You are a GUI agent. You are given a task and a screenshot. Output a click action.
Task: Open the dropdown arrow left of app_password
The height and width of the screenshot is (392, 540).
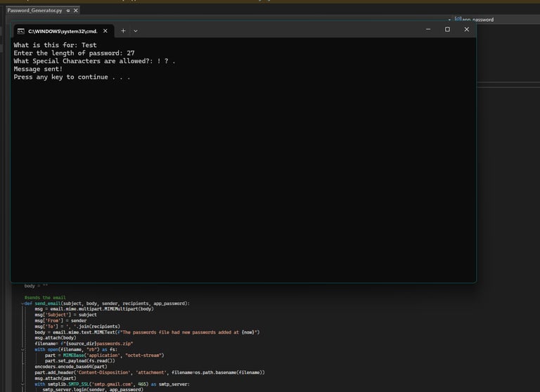point(449,20)
